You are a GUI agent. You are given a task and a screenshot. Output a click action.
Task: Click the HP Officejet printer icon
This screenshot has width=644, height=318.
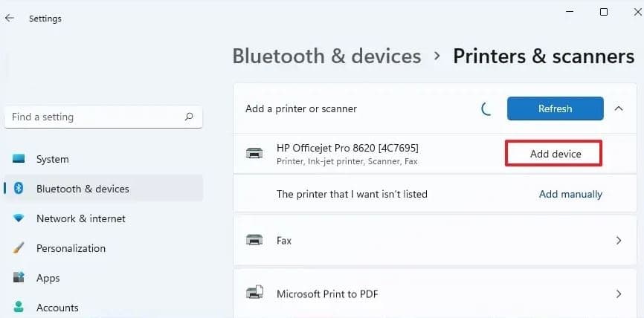click(x=254, y=153)
